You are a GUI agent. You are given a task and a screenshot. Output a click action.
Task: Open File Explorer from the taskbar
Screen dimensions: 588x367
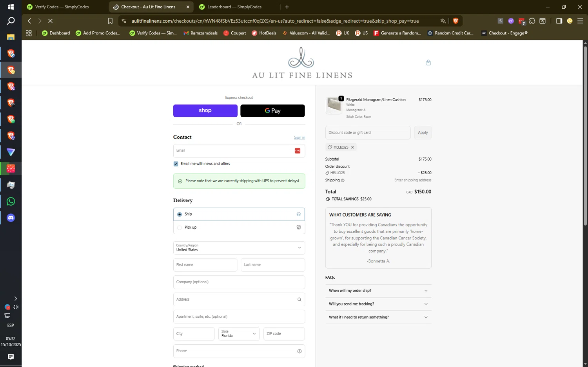tap(11, 37)
